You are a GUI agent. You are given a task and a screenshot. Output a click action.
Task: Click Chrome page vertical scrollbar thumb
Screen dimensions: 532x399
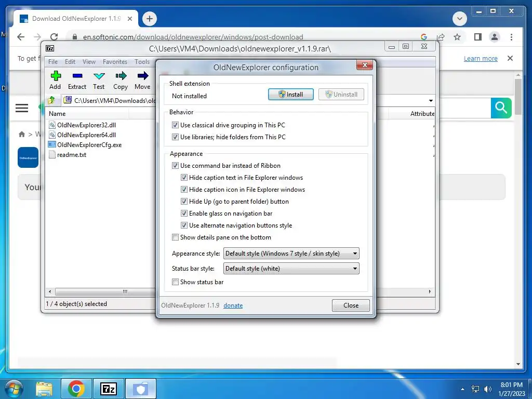click(x=518, y=97)
